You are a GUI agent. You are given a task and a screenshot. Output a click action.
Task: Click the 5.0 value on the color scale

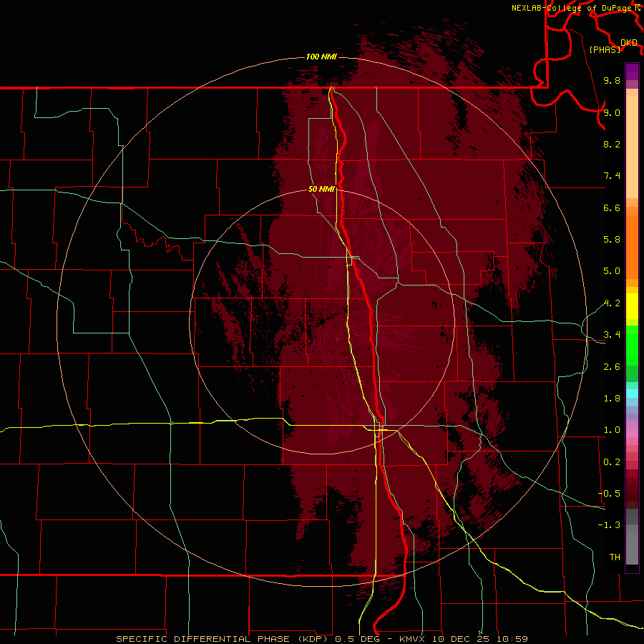pyautogui.click(x=612, y=271)
